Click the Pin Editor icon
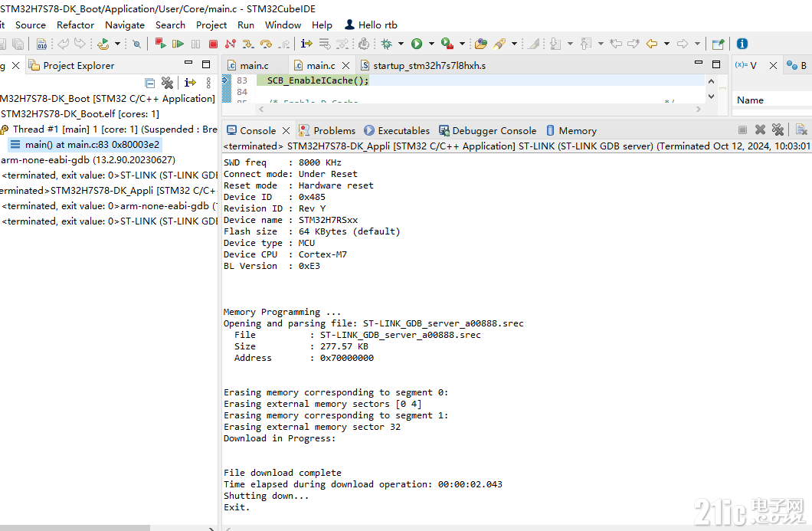The height and width of the screenshot is (531, 812). click(x=718, y=44)
